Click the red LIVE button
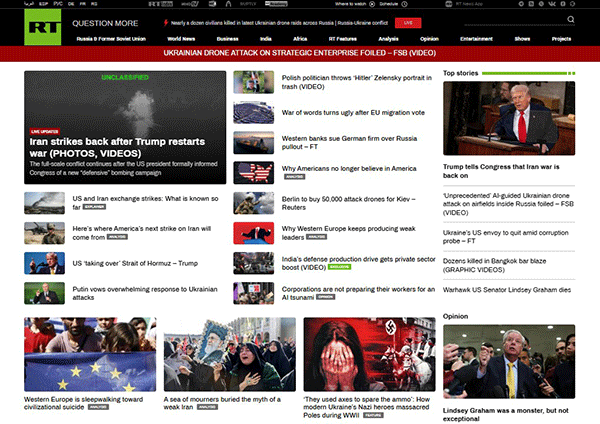The image size is (600, 424). (x=408, y=23)
